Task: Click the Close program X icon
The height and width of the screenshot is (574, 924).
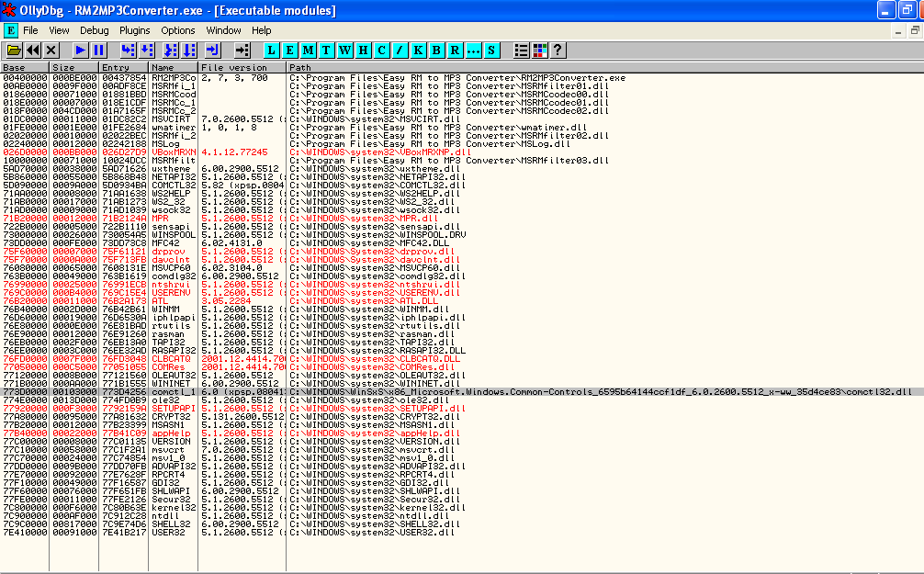Action: (51, 51)
